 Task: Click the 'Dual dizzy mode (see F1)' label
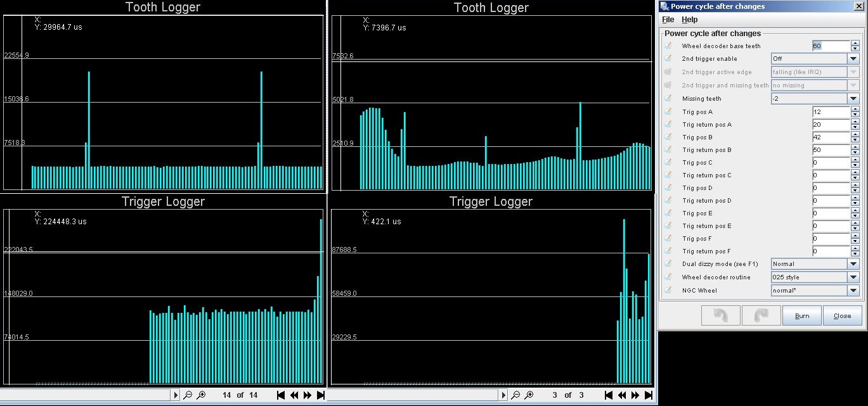coord(720,264)
